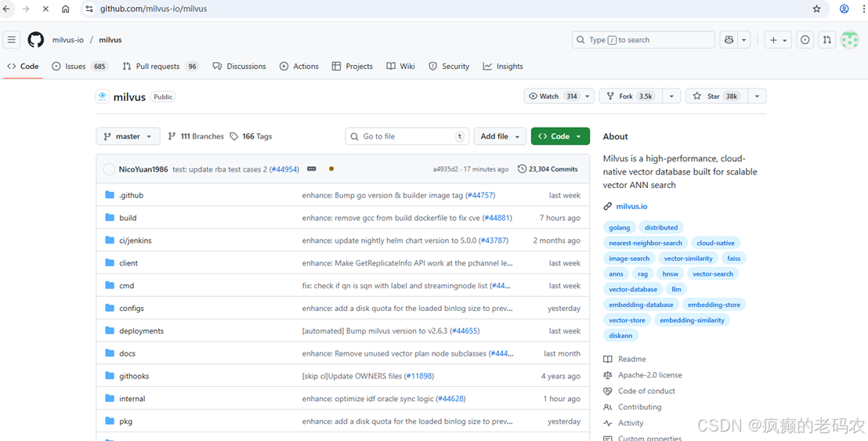
Task: Open the configs folder name
Action: tap(132, 308)
